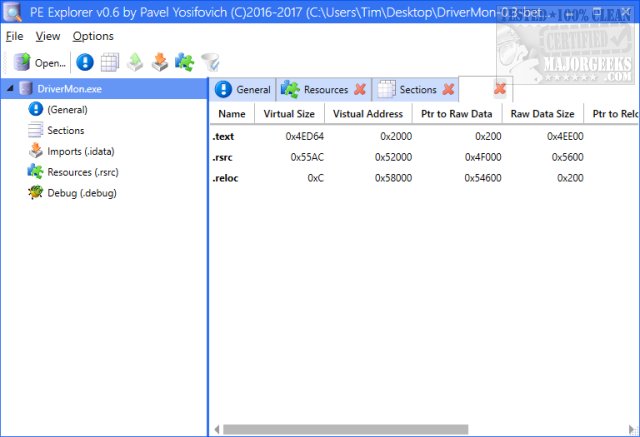Screen dimensions: 640x437
Task: Sort by Ptr to Raw Data column
Action: coord(457,114)
